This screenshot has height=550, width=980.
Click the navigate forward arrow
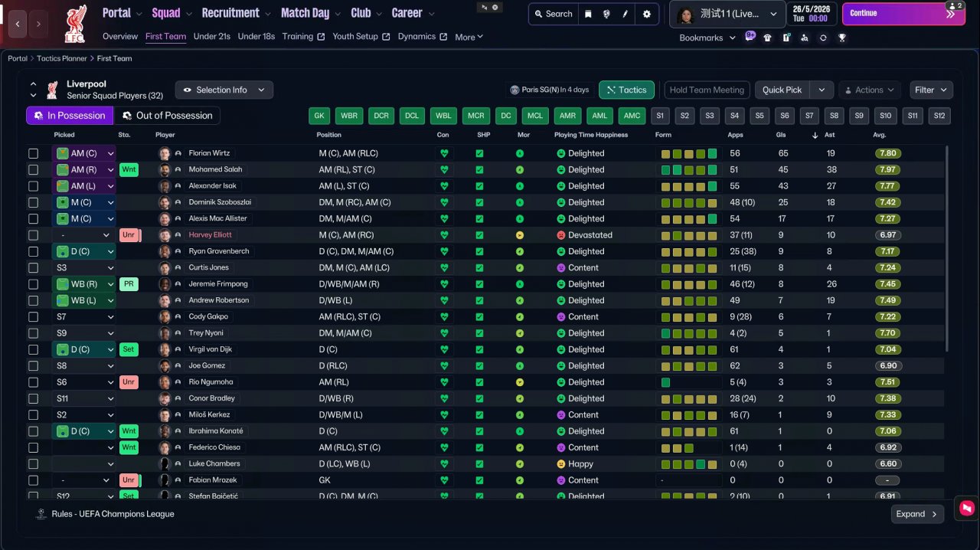[x=39, y=25]
